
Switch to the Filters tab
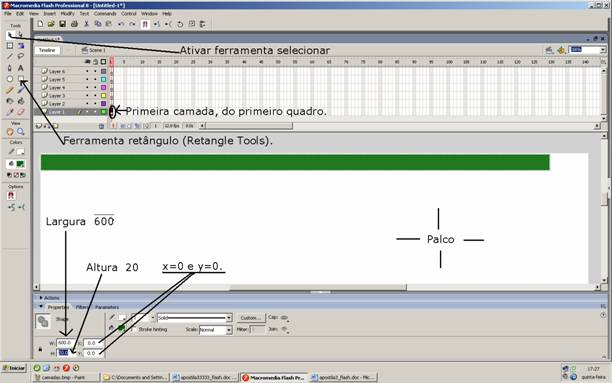pos(82,307)
